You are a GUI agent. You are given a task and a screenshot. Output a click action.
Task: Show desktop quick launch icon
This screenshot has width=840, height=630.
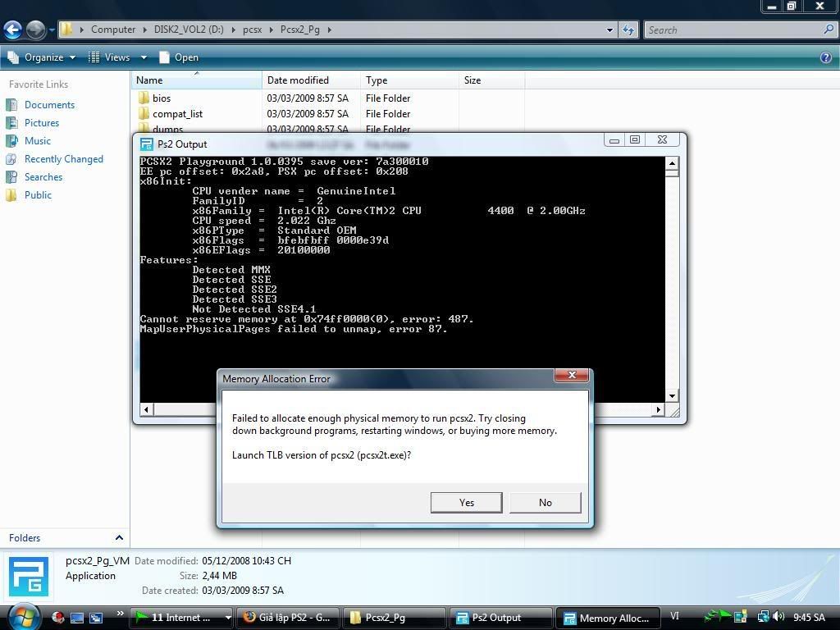coord(76,618)
